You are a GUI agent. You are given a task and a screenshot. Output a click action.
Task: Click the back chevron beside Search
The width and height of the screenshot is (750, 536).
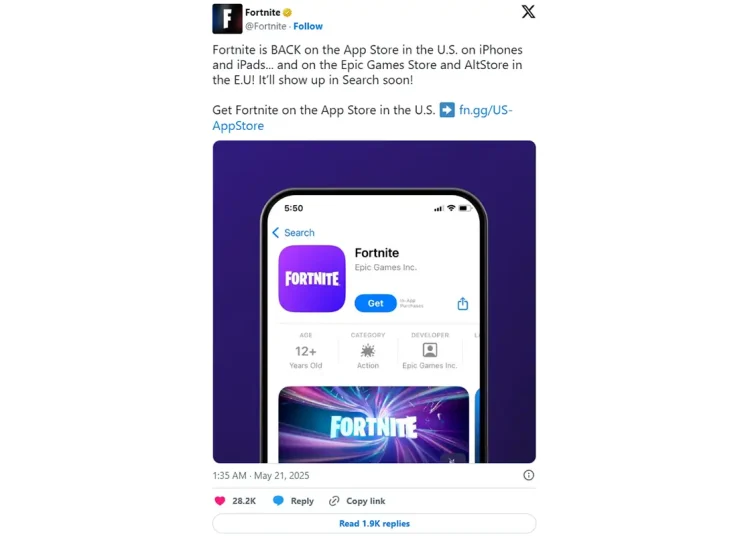point(276,232)
